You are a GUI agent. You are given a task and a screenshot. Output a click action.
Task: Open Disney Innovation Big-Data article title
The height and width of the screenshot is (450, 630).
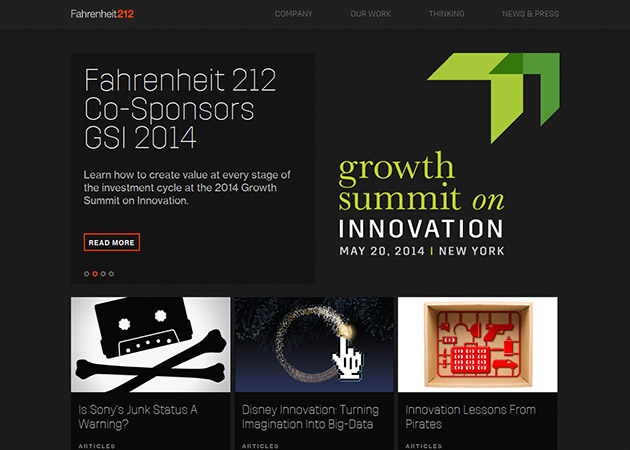(x=310, y=417)
